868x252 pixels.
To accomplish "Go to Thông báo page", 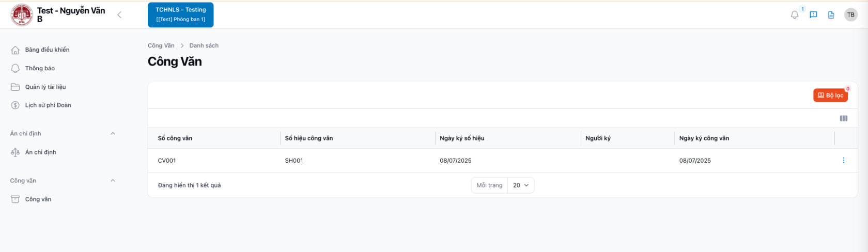I will pyautogui.click(x=40, y=69).
